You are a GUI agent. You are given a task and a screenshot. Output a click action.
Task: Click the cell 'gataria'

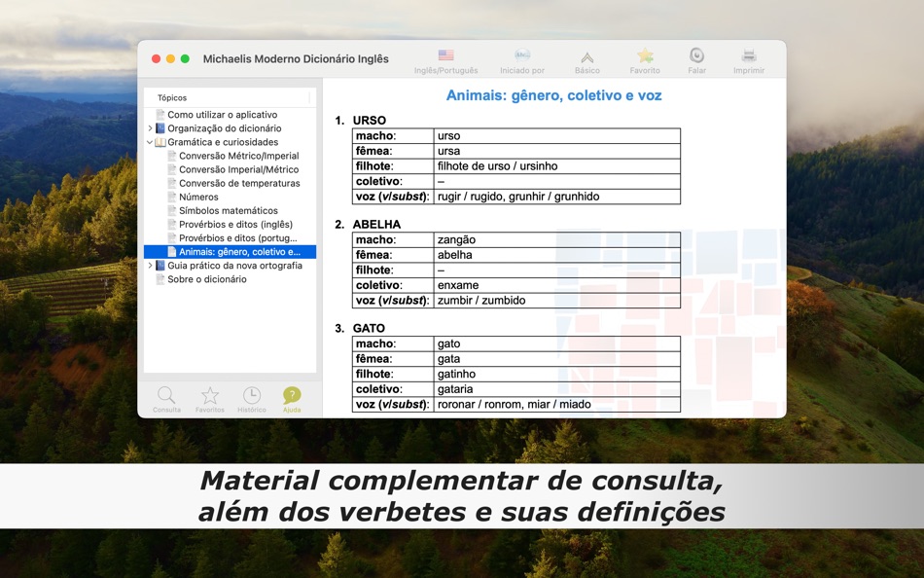557,389
